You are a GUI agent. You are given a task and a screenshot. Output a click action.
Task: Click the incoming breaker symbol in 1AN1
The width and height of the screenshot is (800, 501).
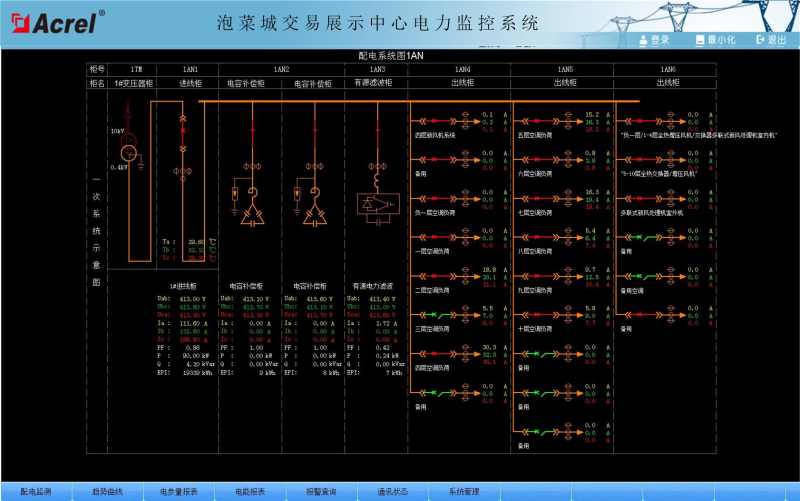click(183, 132)
